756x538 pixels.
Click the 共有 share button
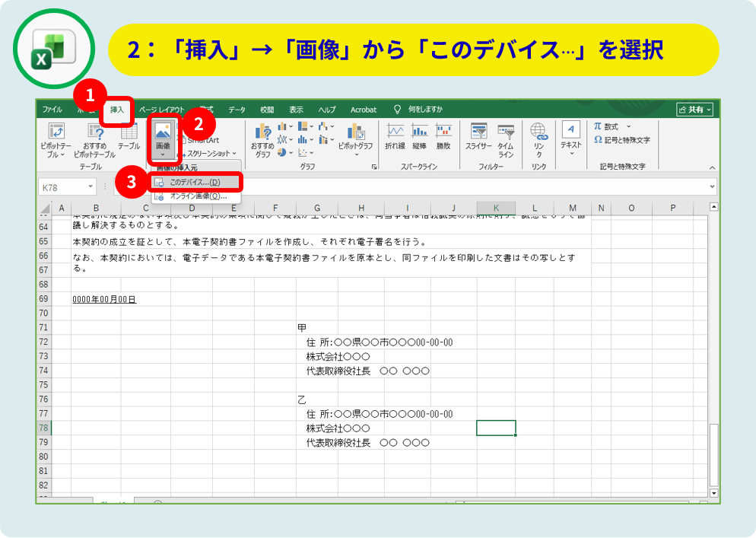(x=695, y=110)
